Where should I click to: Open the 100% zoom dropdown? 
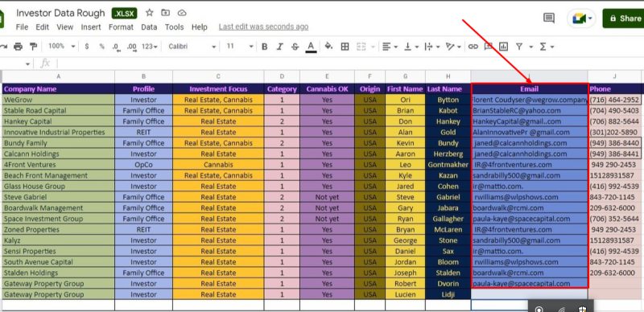tap(62, 47)
